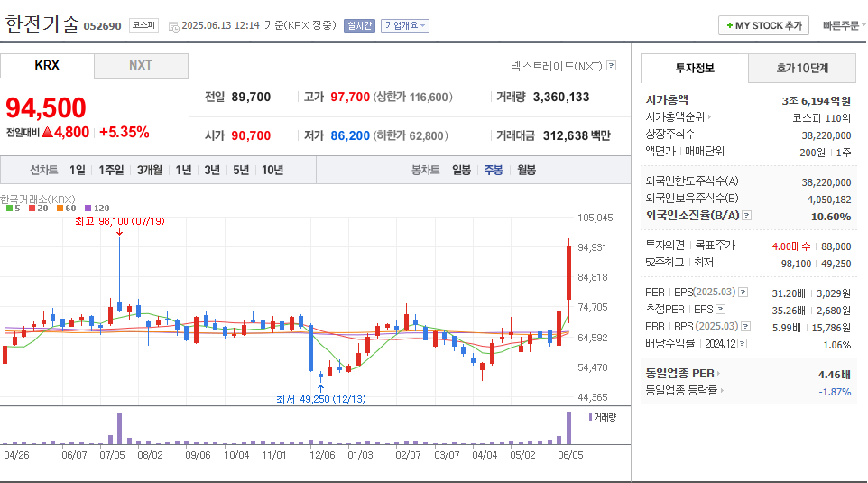Select the 10년 line chart period
Viewport: 868px width, 483px height.
(272, 170)
